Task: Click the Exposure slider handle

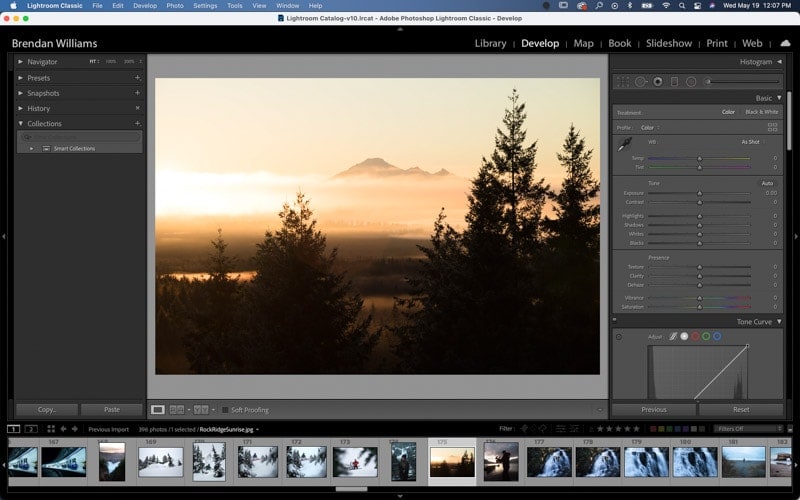Action: click(x=699, y=193)
